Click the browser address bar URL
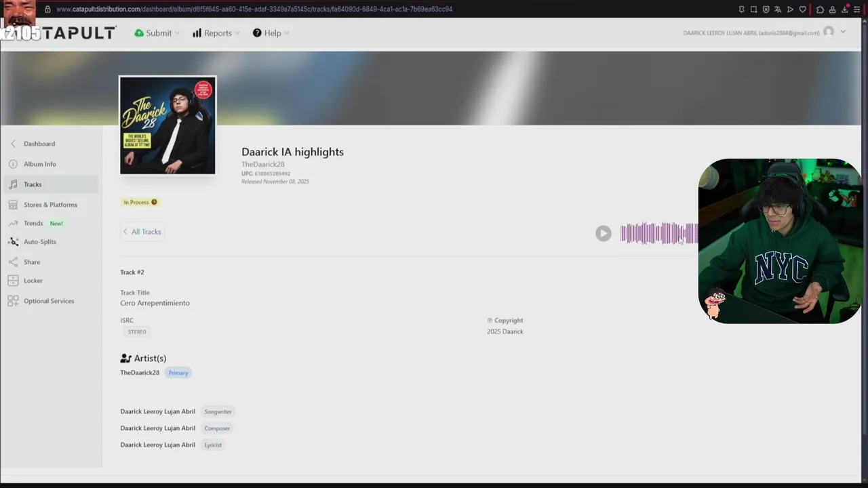 point(254,9)
